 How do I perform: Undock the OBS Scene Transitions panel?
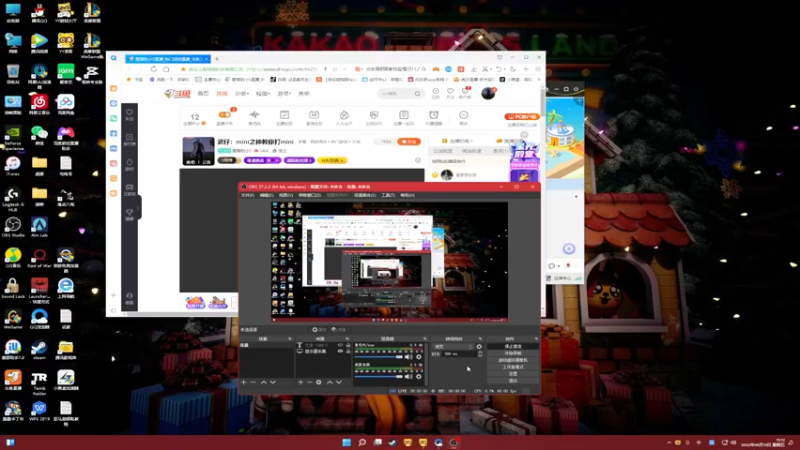480,339
